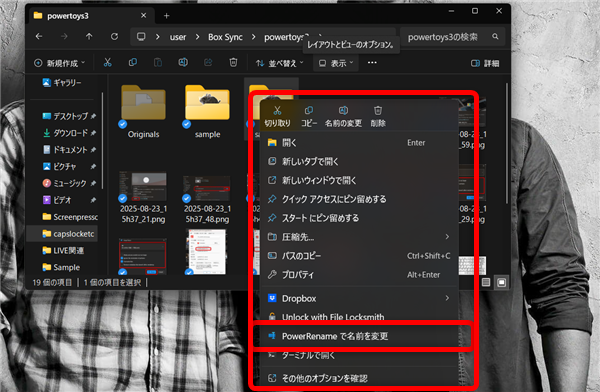This screenshot has height=392, width=600.
Task: Click the powertoys3の検索 search field
Action: coord(444,37)
